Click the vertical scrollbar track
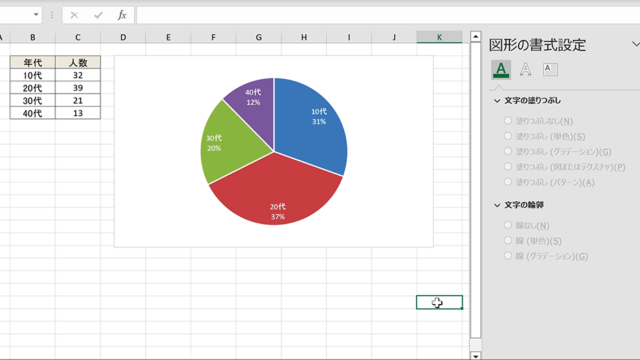Image resolution: width=640 pixels, height=360 pixels. (x=476, y=344)
